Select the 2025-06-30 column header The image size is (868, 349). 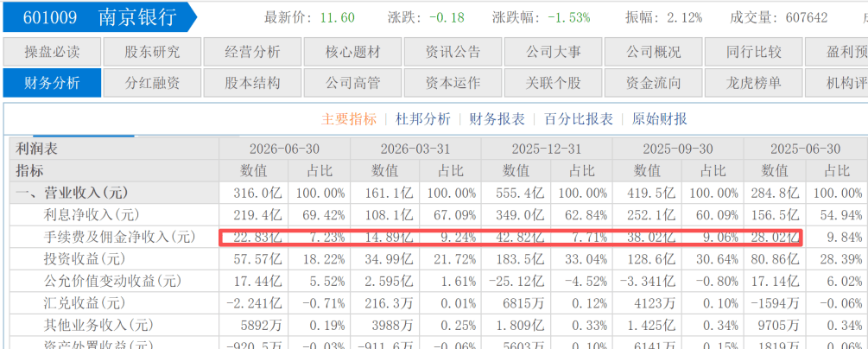[x=806, y=149]
